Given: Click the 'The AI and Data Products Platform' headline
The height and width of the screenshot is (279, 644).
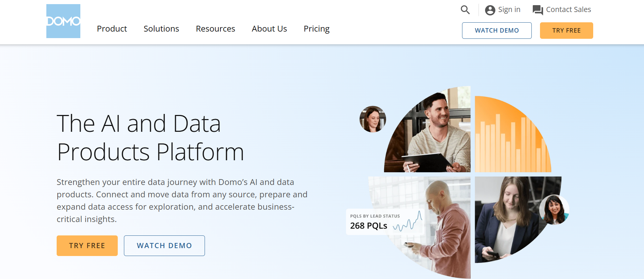Looking at the screenshot, I should point(150,138).
